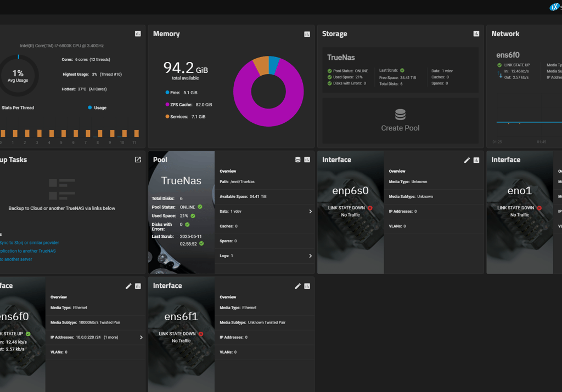
Task: Open Sync to Storj or similar provider link
Action: tap(30, 243)
